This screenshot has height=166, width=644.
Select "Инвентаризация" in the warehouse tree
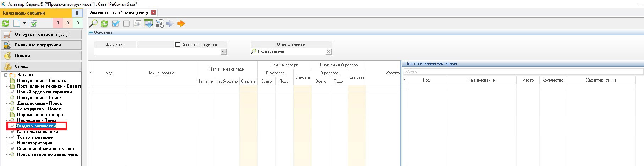tap(34, 143)
